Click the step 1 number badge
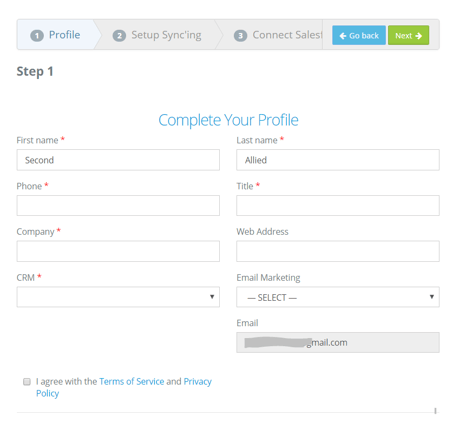The width and height of the screenshot is (466, 423). tap(37, 35)
